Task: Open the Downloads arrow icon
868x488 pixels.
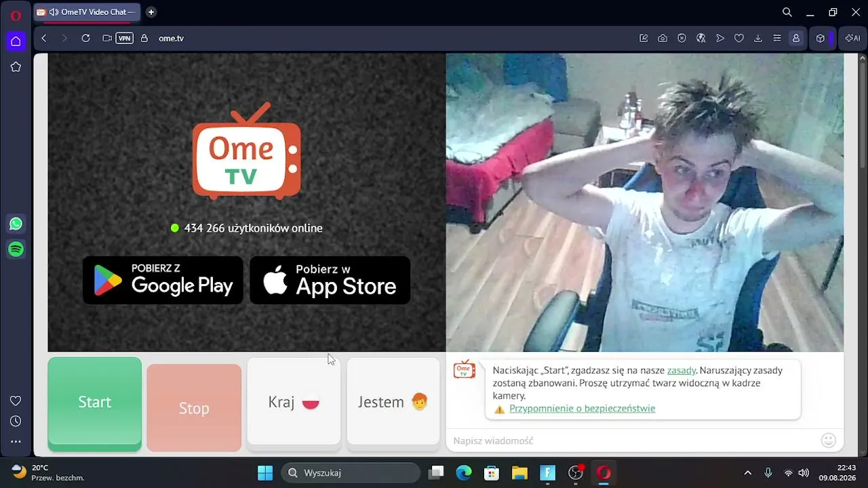Action: point(758,39)
